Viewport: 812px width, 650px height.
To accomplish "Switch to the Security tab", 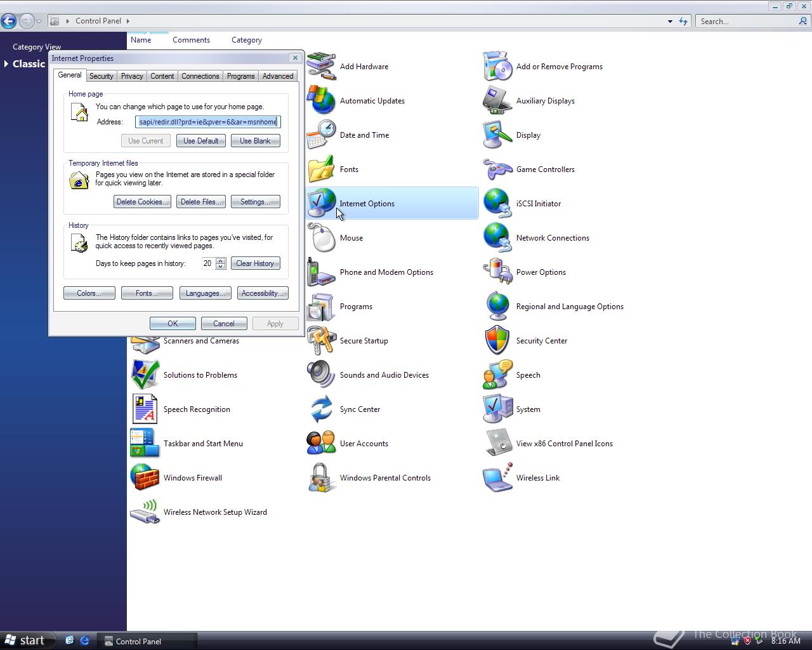I will click(101, 76).
